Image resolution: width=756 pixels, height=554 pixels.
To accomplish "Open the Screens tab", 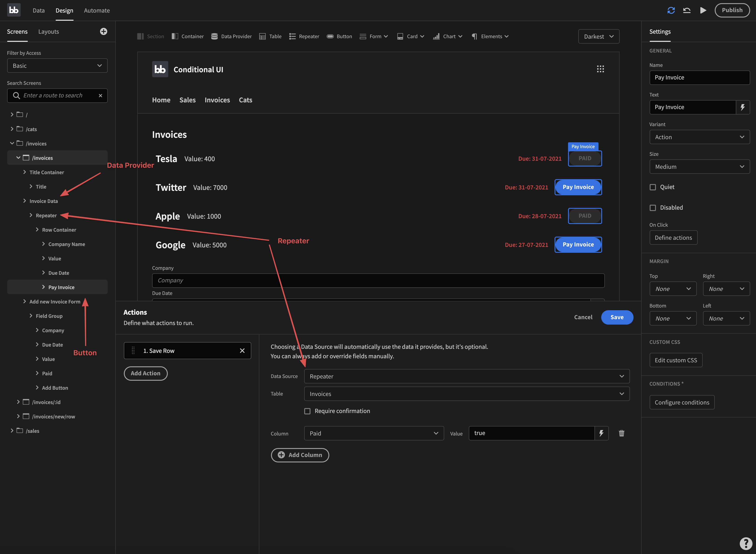I will pyautogui.click(x=17, y=31).
